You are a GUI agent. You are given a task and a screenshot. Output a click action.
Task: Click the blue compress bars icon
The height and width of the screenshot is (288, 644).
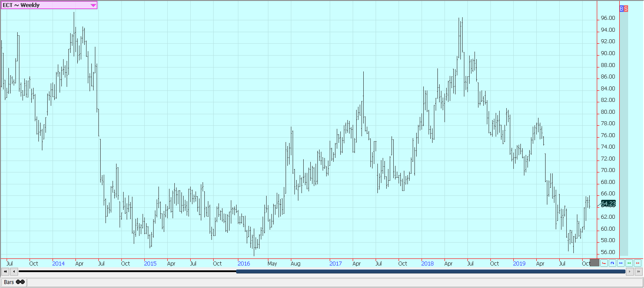click(x=621, y=263)
